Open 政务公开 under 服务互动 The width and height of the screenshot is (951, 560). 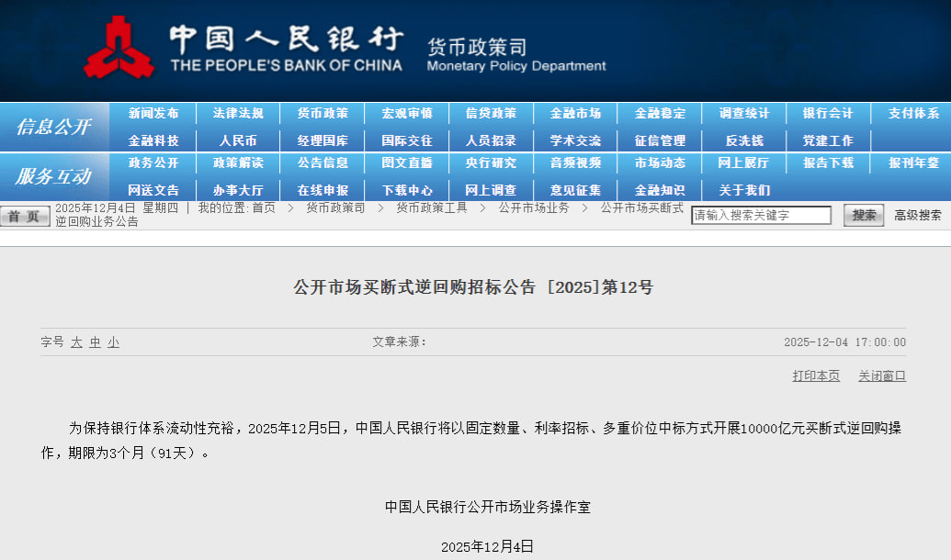[153, 163]
